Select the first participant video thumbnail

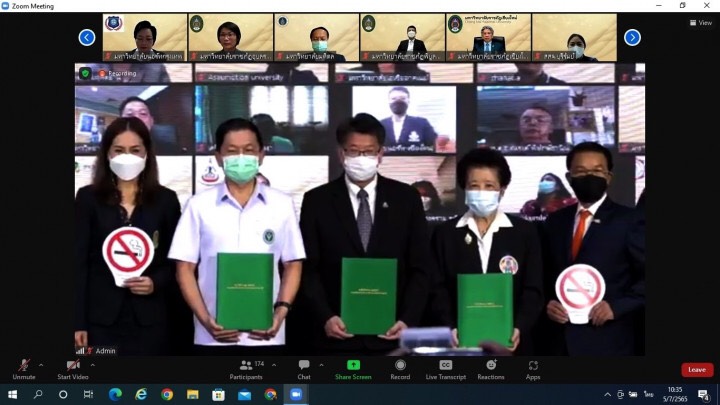click(145, 37)
